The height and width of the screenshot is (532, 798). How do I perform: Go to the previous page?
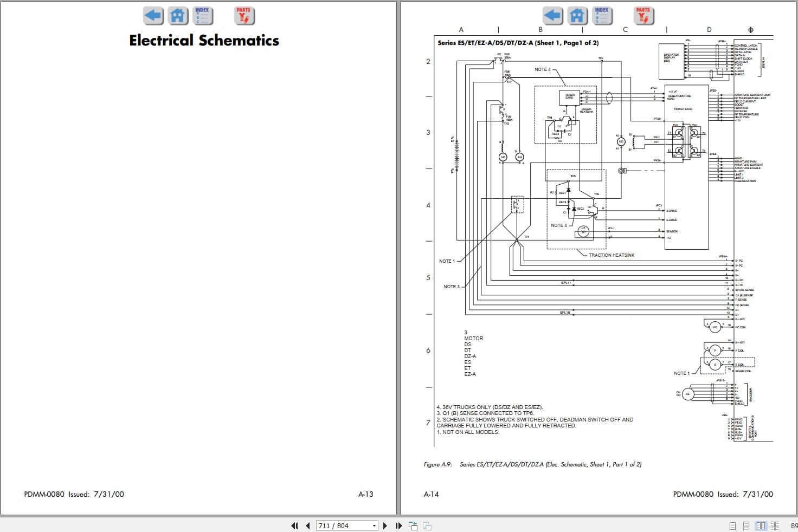[308, 525]
